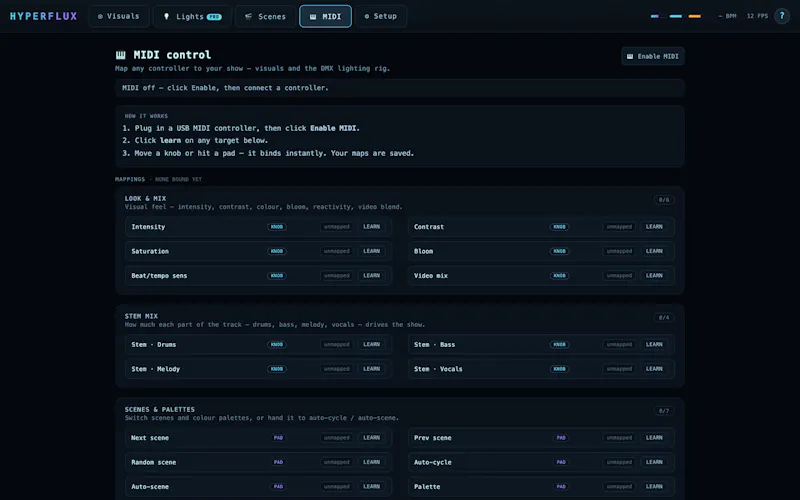Click LEARN for Prev scene
Viewport: 800px width, 500px height.
tap(654, 438)
